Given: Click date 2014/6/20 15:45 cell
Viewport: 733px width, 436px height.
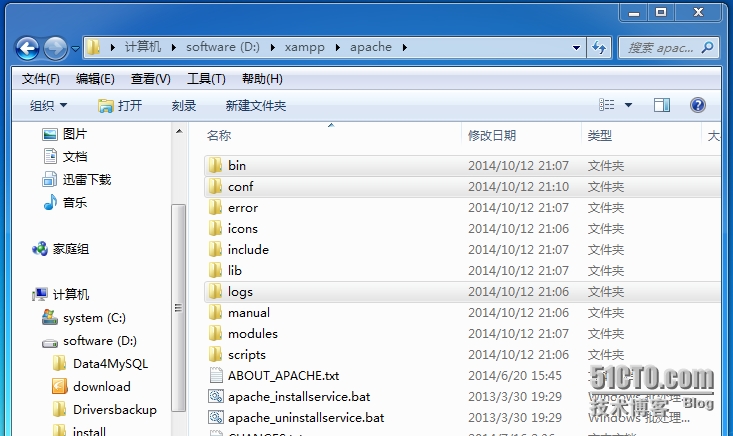Looking at the screenshot, I should (x=515, y=375).
